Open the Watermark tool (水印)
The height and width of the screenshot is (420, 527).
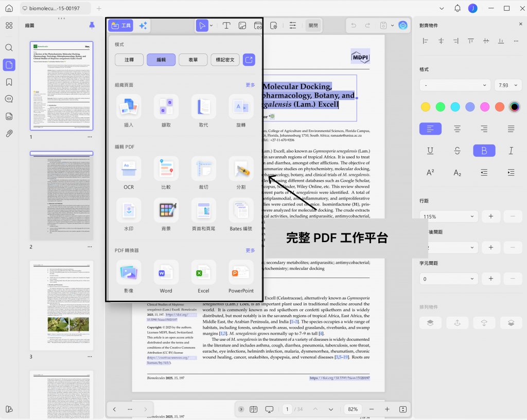129,214
